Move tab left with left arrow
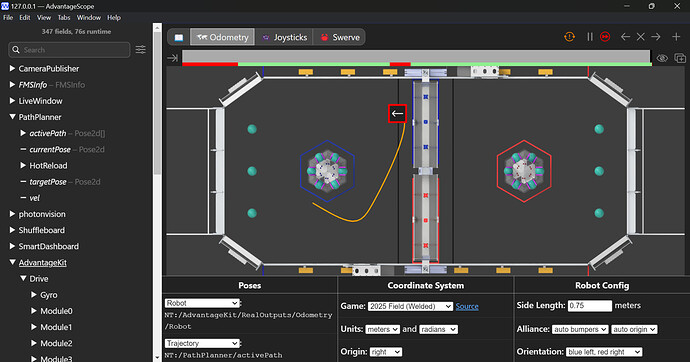Viewport: 690px width, 362px height. click(x=625, y=37)
